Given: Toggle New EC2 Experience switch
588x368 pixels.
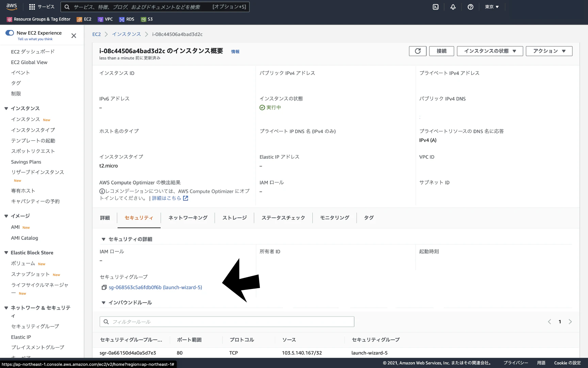Looking at the screenshot, I should coord(10,33).
